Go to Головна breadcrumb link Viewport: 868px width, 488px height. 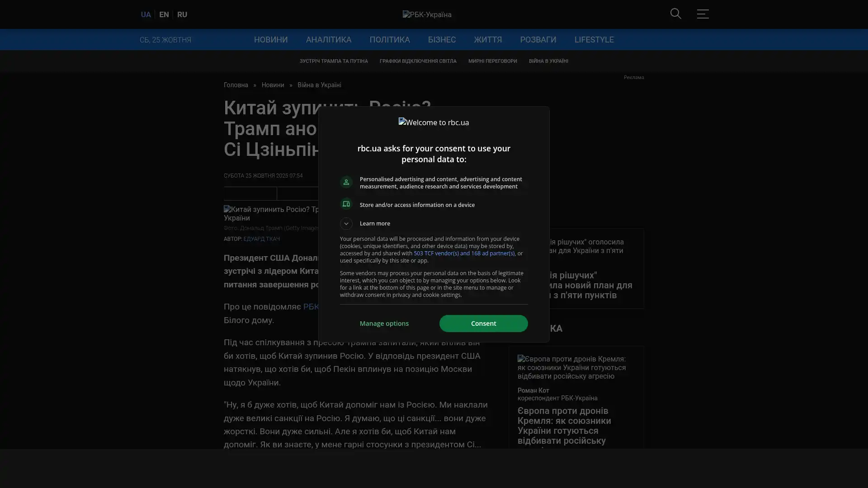(236, 85)
